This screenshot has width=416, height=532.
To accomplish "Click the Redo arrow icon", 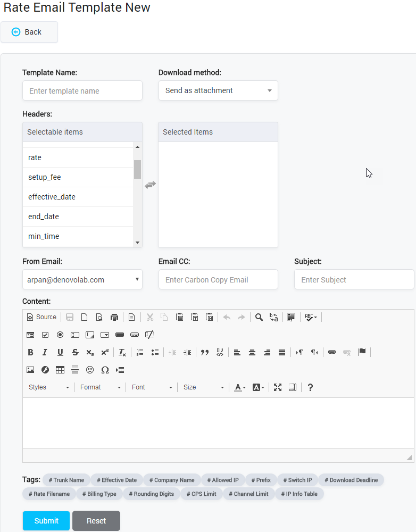I will [242, 317].
